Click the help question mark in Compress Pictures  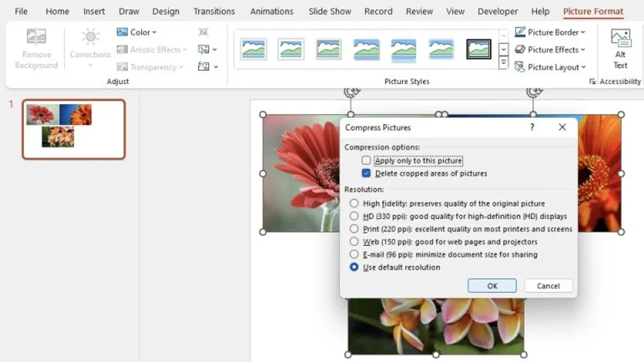(532, 127)
